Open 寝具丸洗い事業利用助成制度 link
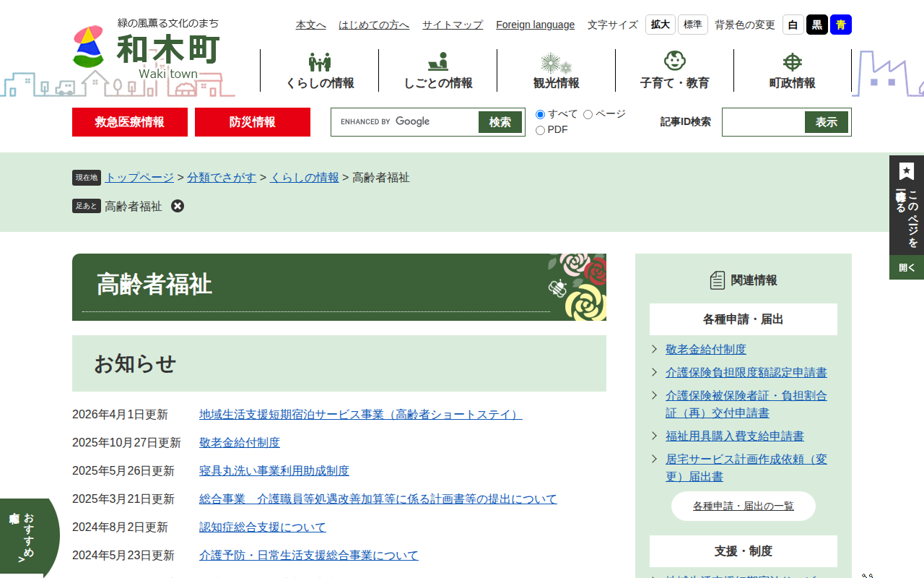 pyautogui.click(x=274, y=470)
